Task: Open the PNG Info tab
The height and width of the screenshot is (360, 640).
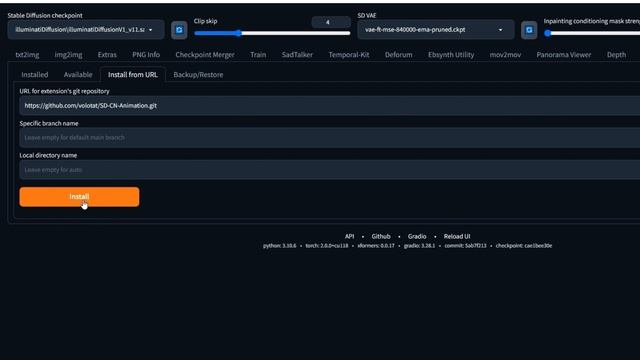Action: click(x=146, y=55)
